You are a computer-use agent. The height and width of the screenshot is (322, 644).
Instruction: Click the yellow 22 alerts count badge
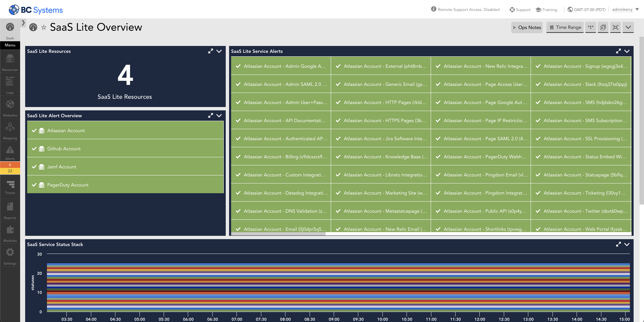click(10, 171)
